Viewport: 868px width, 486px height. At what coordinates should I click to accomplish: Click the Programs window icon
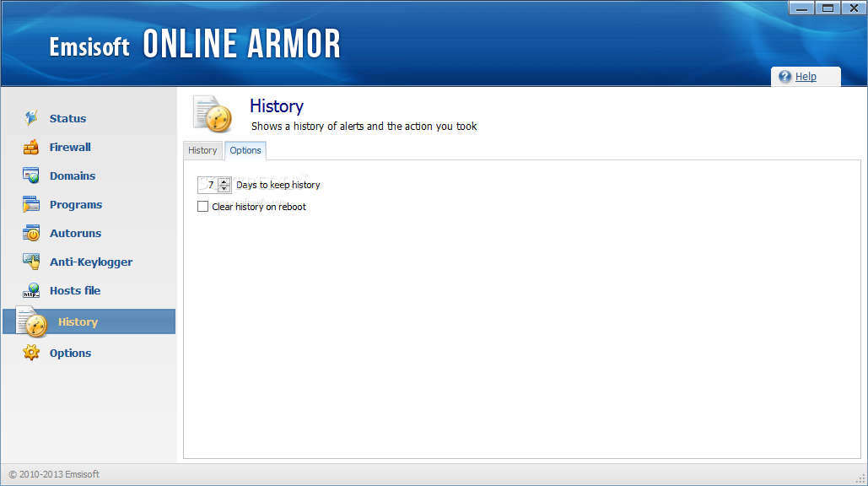pos(31,204)
